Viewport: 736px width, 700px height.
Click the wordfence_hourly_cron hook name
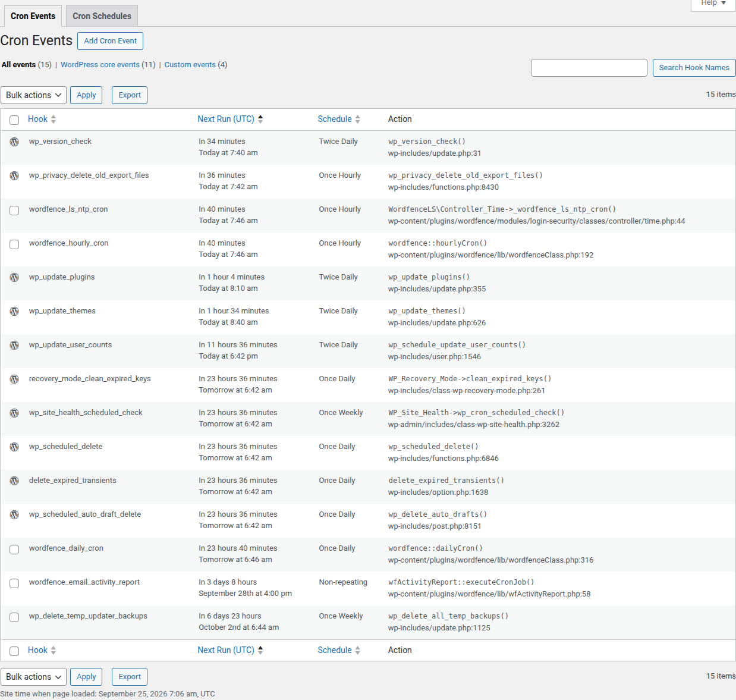coord(68,243)
